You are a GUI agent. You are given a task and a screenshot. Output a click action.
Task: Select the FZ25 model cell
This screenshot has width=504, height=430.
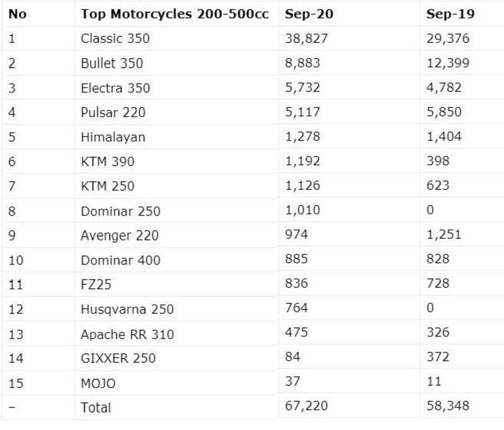point(96,284)
